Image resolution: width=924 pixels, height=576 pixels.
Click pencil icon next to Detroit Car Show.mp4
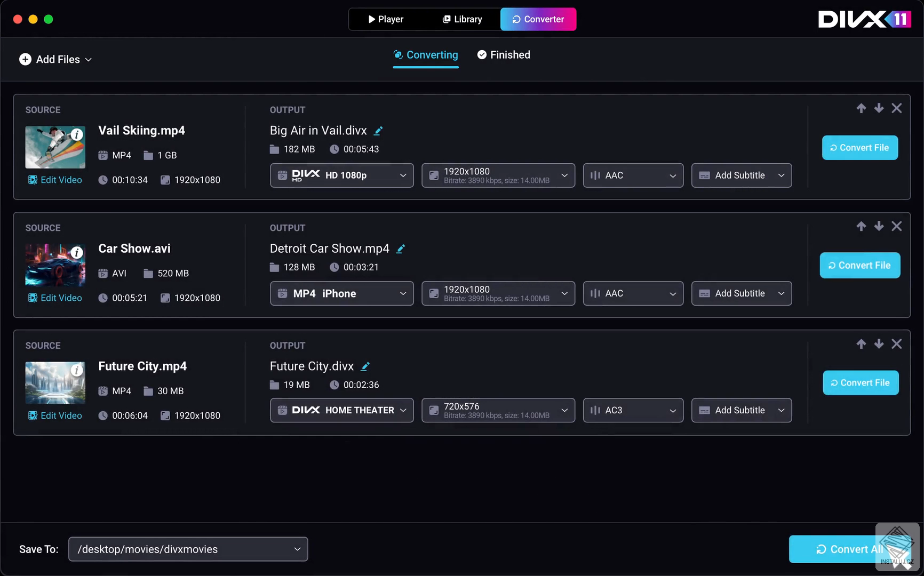(x=401, y=249)
